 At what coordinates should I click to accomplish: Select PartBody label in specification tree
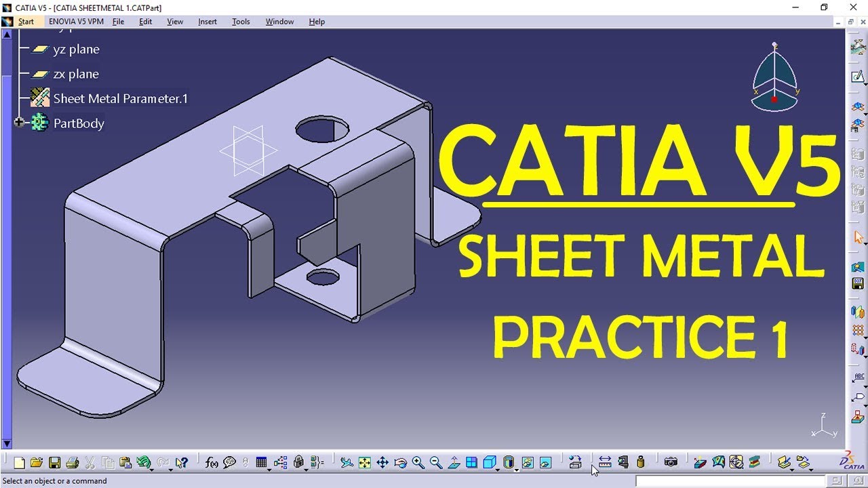tap(79, 123)
